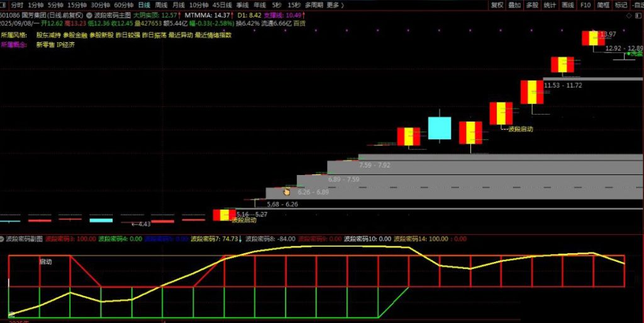Click the round icon before 波段密码副图
644x323 pixels.
(3, 239)
